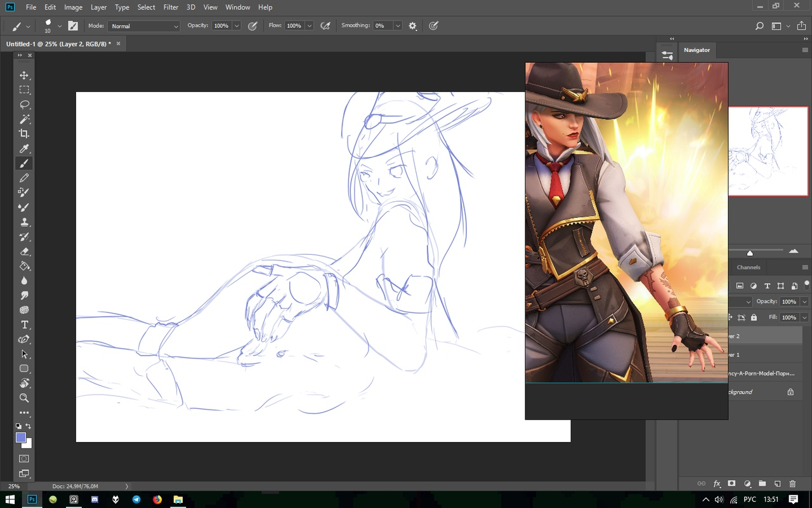Click the Navigator zoom slider handle
The image size is (812, 508).
tap(750, 253)
